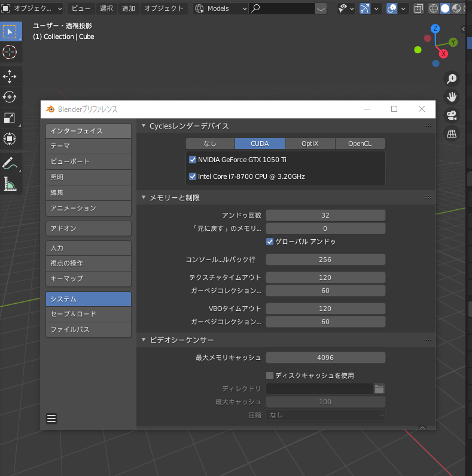This screenshot has height=476, width=472.
Task: Switch to インターフェイス preferences tab
Action: tap(89, 131)
